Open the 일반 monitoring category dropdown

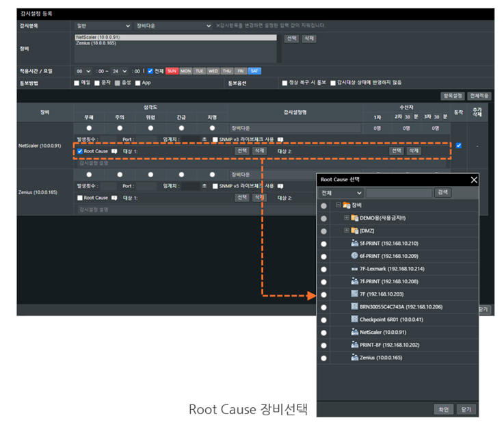(103, 26)
